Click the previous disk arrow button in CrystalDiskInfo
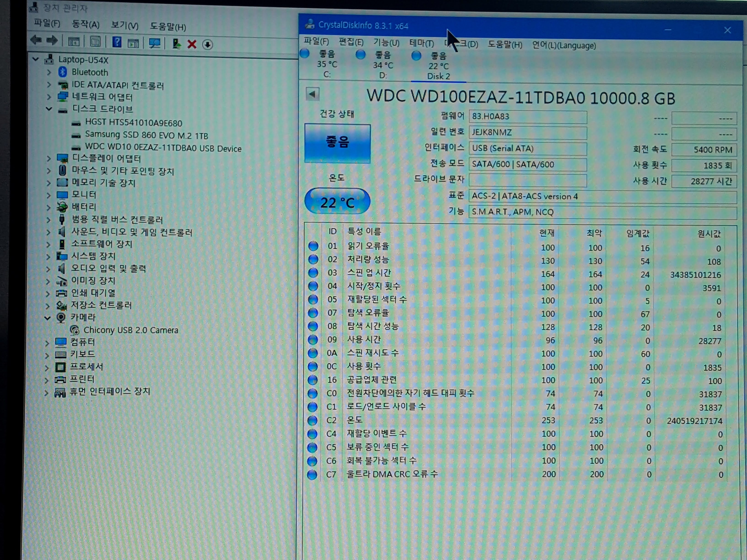The height and width of the screenshot is (560, 747). (x=312, y=94)
